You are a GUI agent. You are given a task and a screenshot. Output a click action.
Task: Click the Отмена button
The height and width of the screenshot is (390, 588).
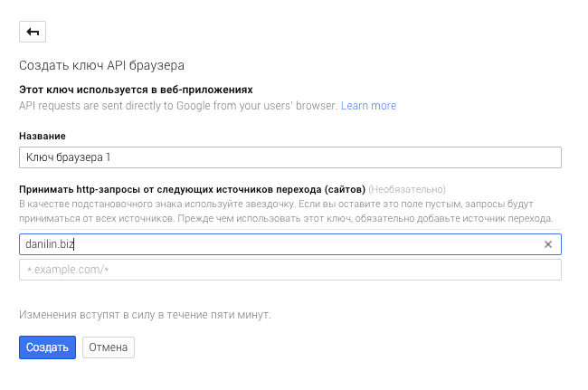[109, 347]
